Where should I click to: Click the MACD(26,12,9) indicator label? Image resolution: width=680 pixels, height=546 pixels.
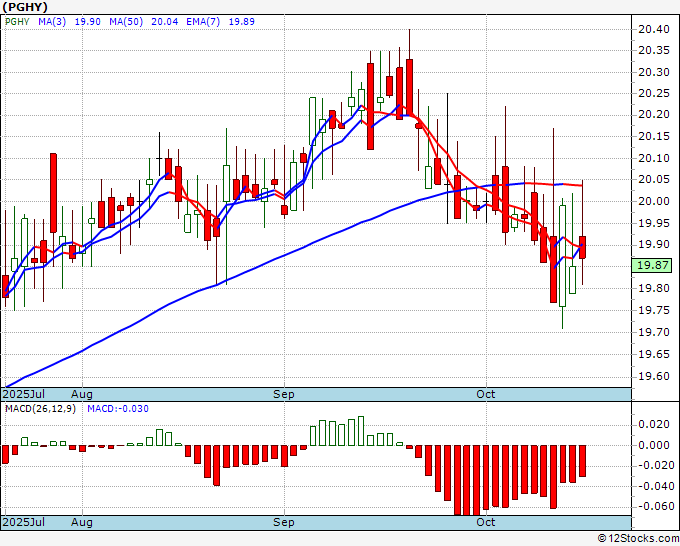[x=40, y=409]
